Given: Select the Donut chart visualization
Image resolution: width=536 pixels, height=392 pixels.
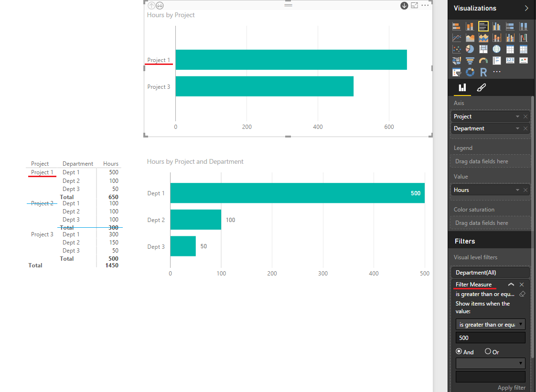Looking at the screenshot, I should [470, 72].
